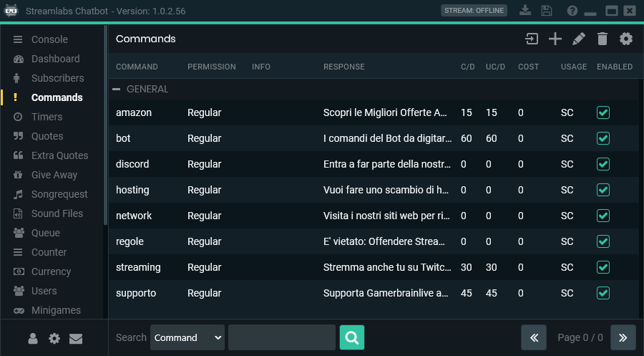
Task: Go to previous page with double chevron
Action: [x=534, y=337]
